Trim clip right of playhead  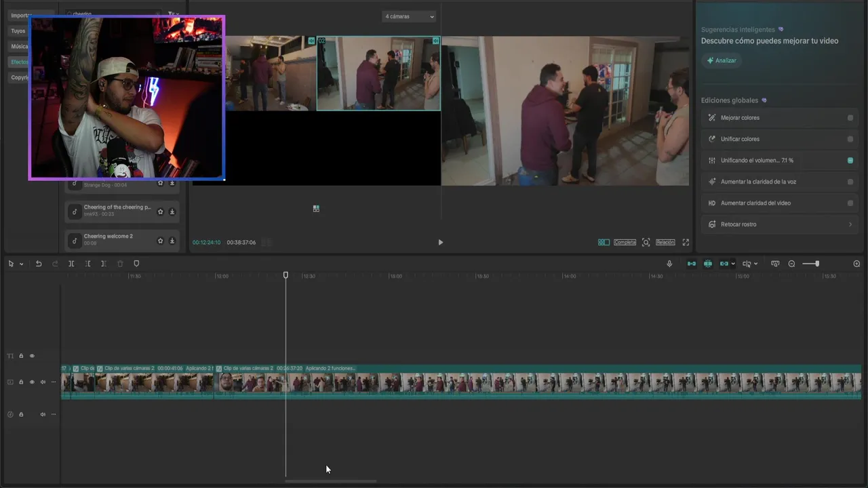pos(104,264)
